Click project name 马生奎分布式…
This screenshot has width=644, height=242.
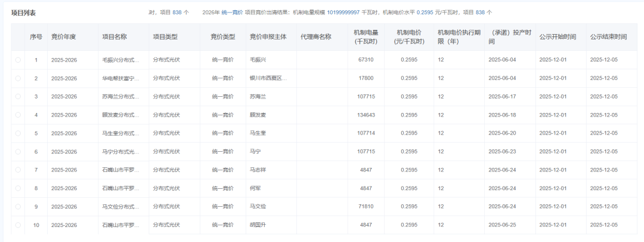[120, 133]
